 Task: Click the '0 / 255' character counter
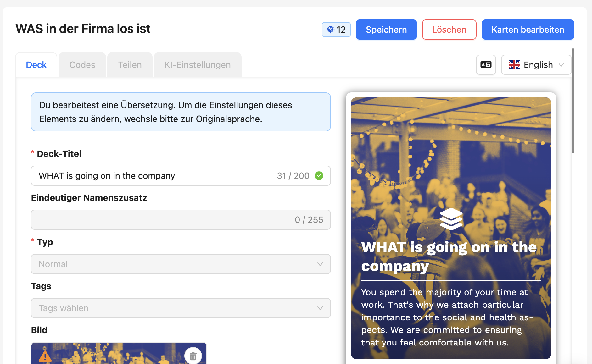coord(309,220)
